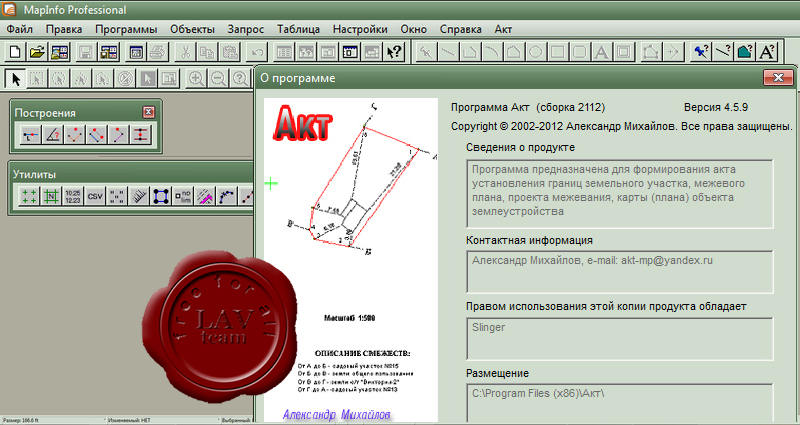Viewport: 800px width, 425px height.
Task: Pick the Ellipse drawing tool
Action: coord(536,52)
